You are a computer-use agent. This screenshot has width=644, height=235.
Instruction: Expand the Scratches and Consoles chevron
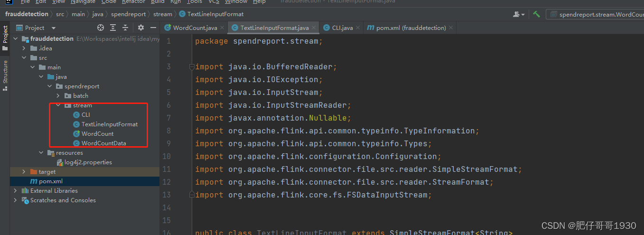[16, 200]
